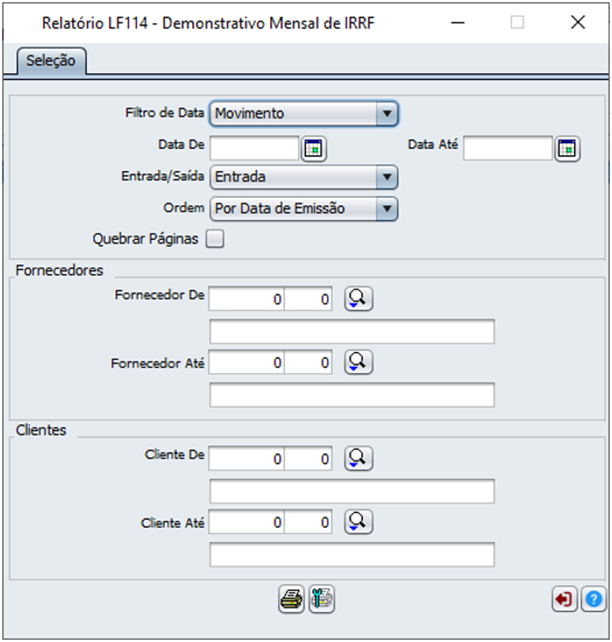
Task: Close the LF114 report window
Action: 578,23
